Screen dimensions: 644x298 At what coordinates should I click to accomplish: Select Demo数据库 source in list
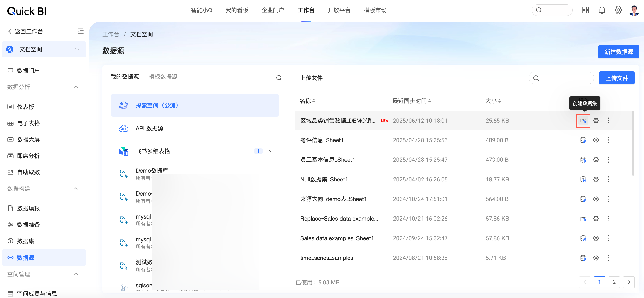pyautogui.click(x=152, y=171)
